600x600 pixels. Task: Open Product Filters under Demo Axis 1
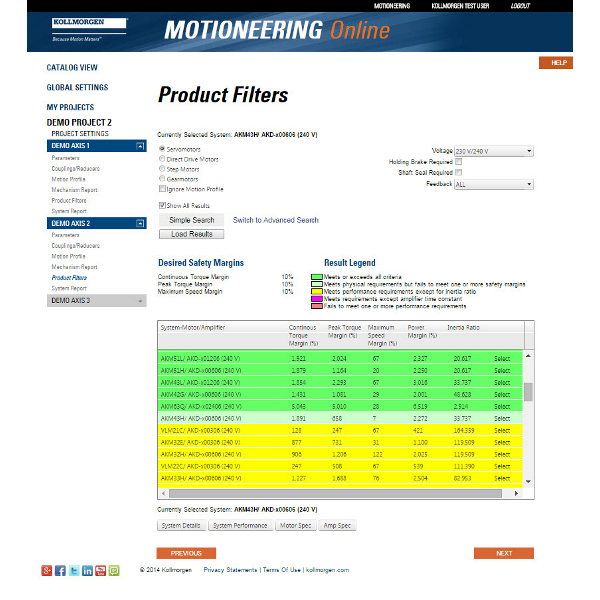click(69, 201)
